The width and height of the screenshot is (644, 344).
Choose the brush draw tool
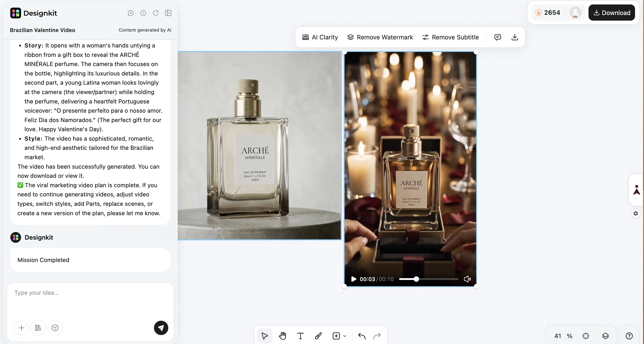coord(318,336)
